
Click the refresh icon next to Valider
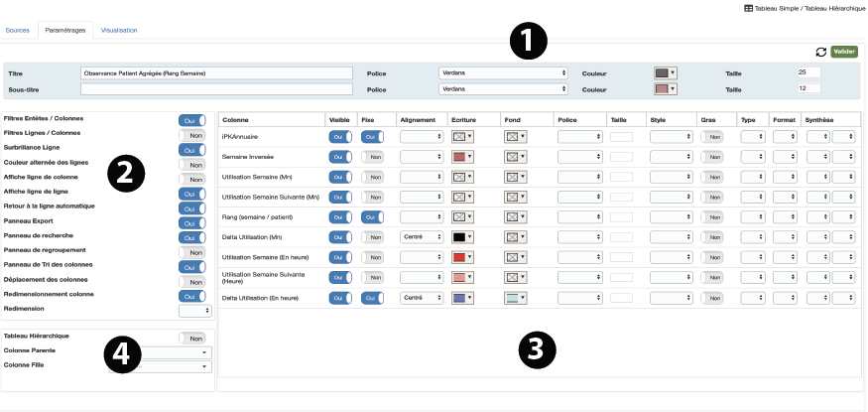820,52
